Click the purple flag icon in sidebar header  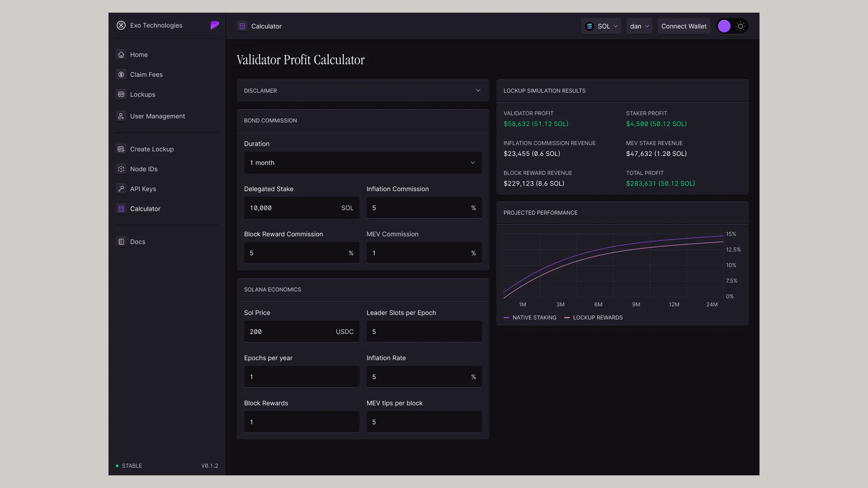point(215,25)
